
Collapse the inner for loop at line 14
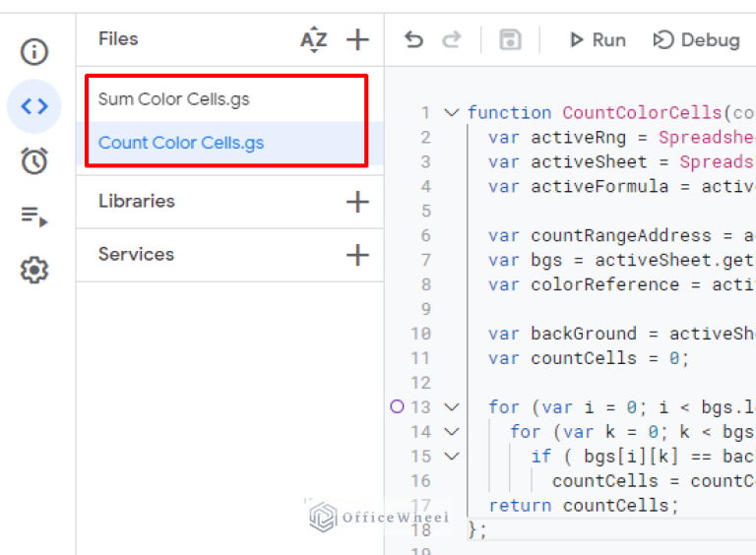pos(451,432)
